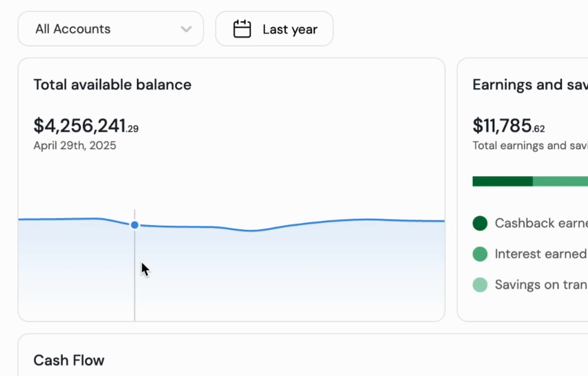Open the All Accounts dropdown
Screen dimensions: 588x376
point(111,29)
